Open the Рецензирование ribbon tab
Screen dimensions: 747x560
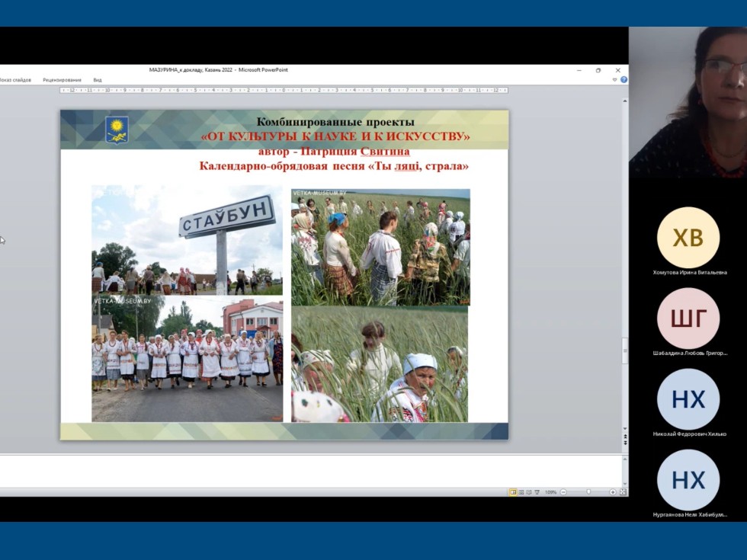62,79
